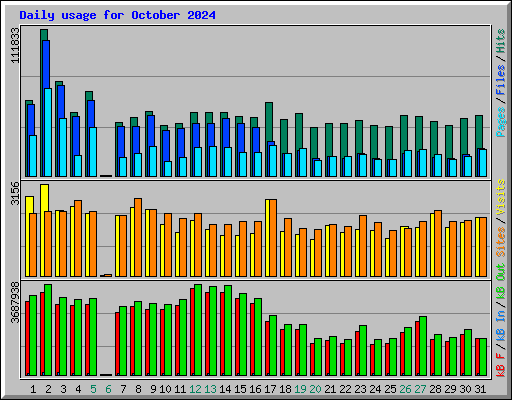Click day 1 on the x-axis

[33, 389]
